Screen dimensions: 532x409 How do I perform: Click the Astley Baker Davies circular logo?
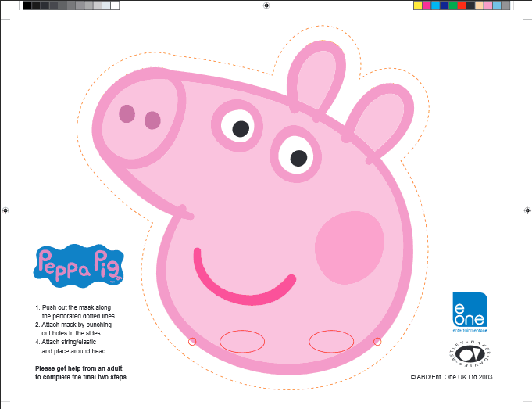pyautogui.click(x=470, y=353)
